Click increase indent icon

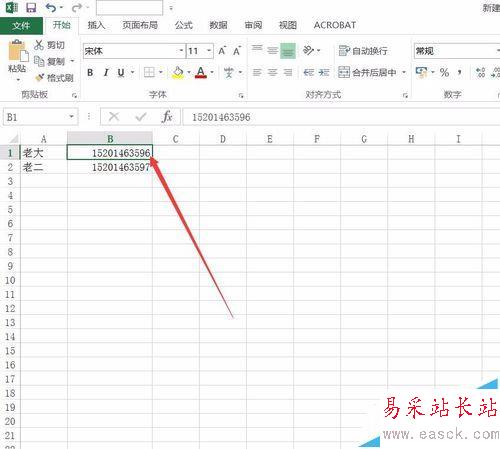point(324,72)
